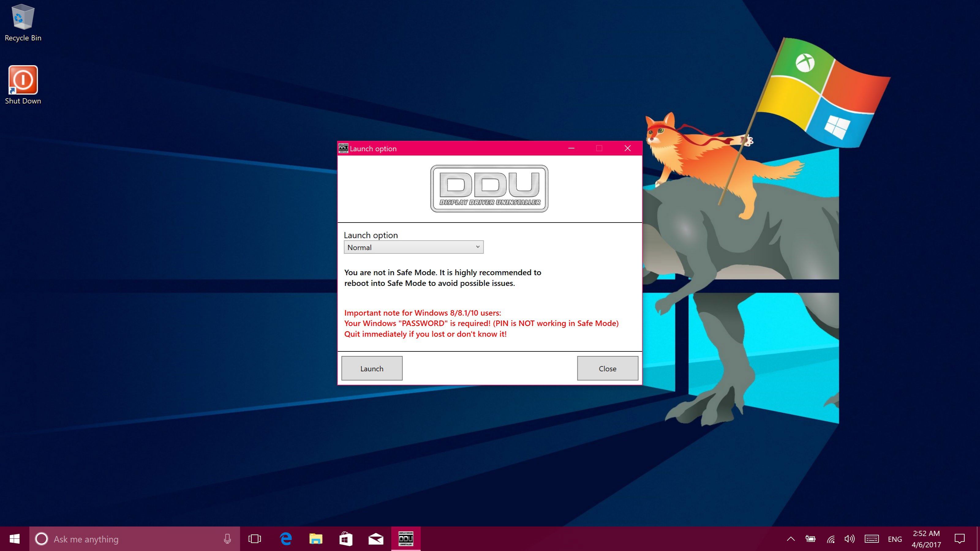980x551 pixels.
Task: Open the Windows Store taskbar icon
Action: (345, 539)
